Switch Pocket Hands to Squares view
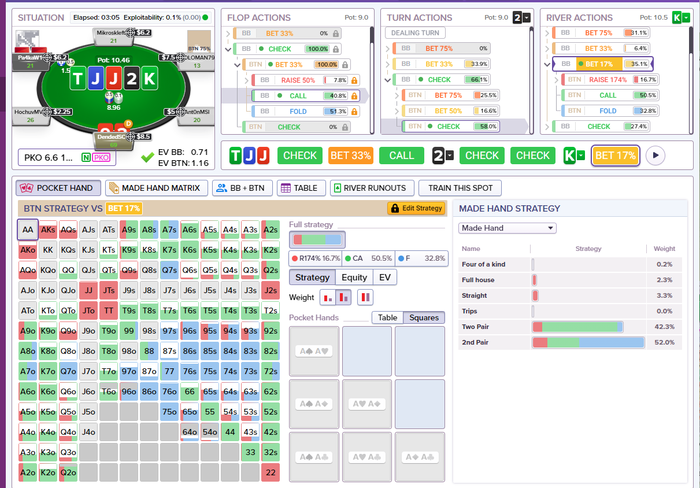Screen dimensions: 700x488 point(424,317)
